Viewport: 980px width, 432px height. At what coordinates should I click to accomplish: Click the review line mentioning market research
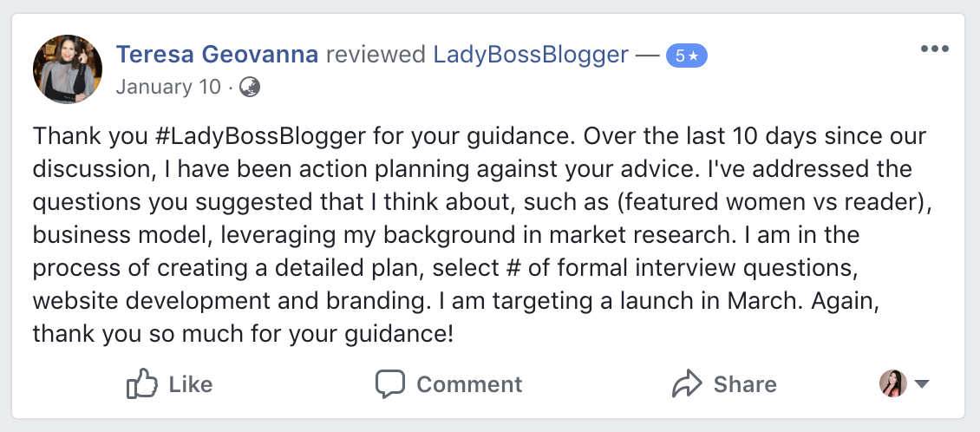(x=447, y=235)
